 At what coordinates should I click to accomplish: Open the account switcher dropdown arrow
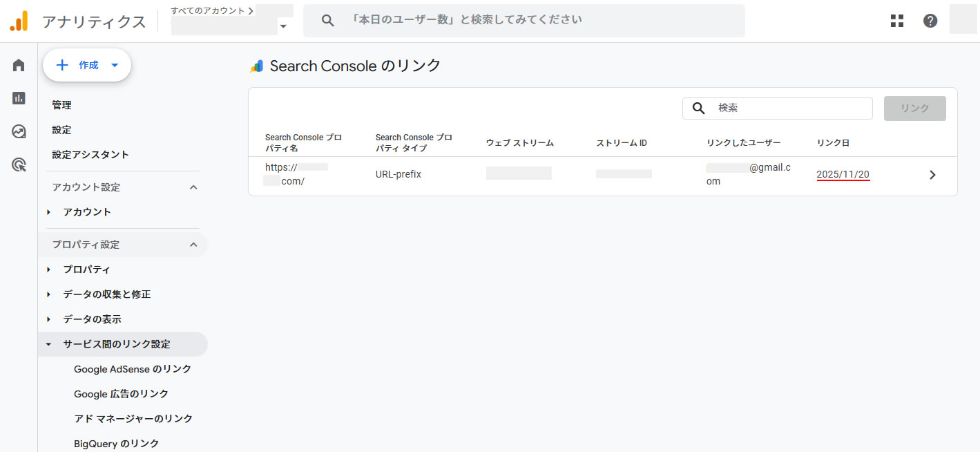coord(283,26)
